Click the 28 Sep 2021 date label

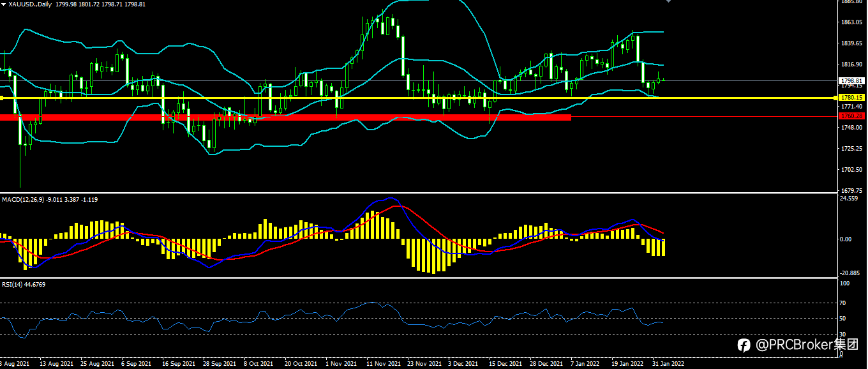(220, 364)
